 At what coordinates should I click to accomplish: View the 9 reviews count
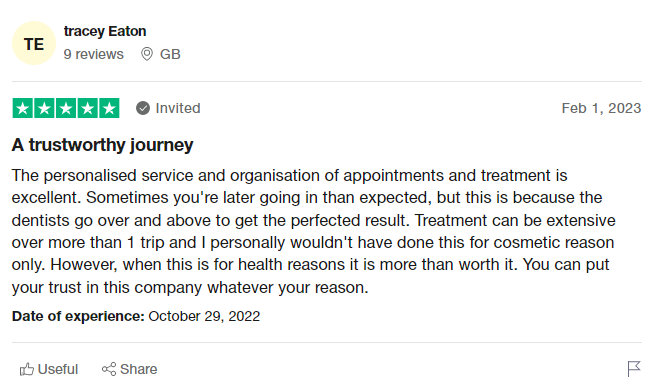[x=94, y=54]
